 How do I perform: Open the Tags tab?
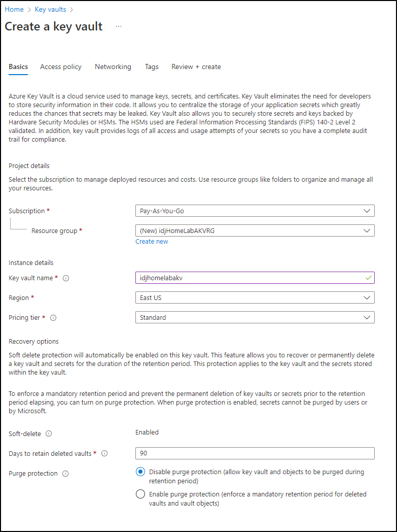click(x=152, y=67)
